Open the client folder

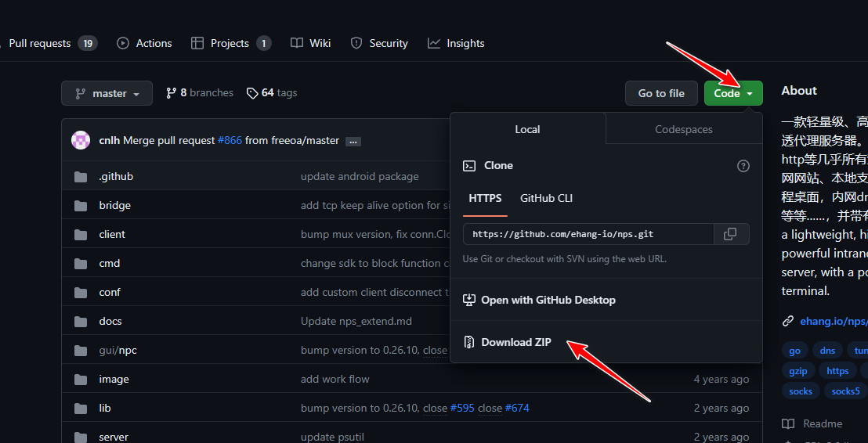point(112,234)
